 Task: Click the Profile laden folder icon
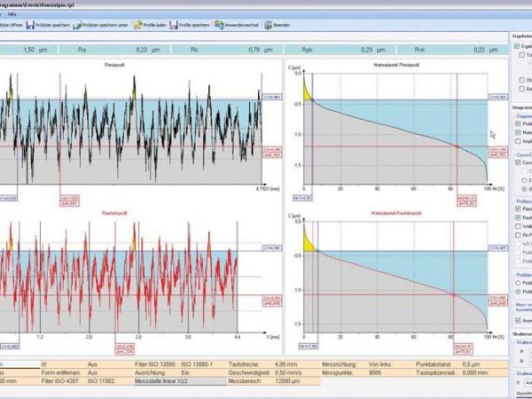[137, 25]
